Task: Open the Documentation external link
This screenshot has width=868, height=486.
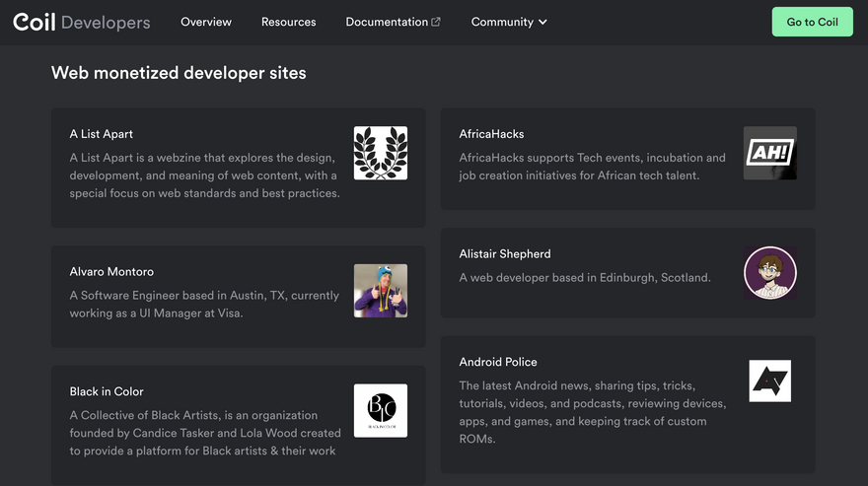Action: point(393,22)
